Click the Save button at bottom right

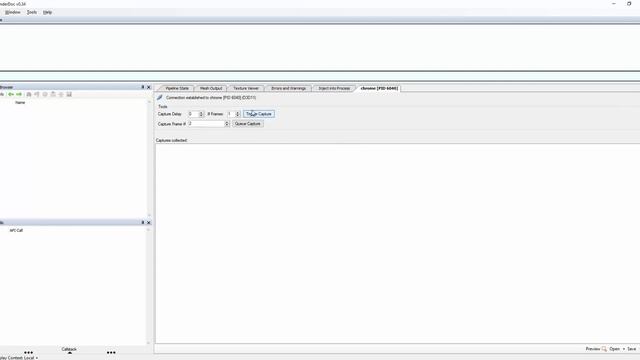[631, 349]
